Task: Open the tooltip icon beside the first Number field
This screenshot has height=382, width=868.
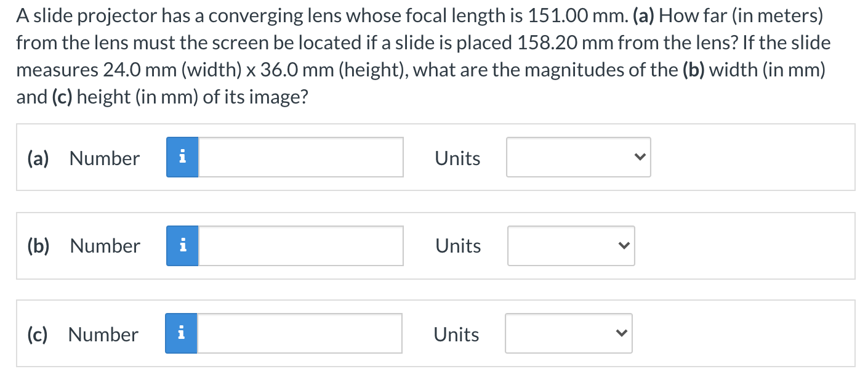Action: click(x=182, y=157)
